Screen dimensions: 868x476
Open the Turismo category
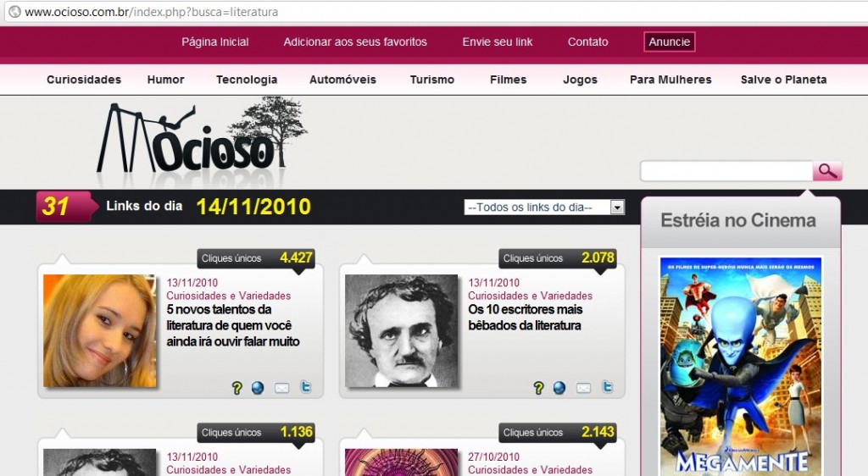click(x=431, y=80)
